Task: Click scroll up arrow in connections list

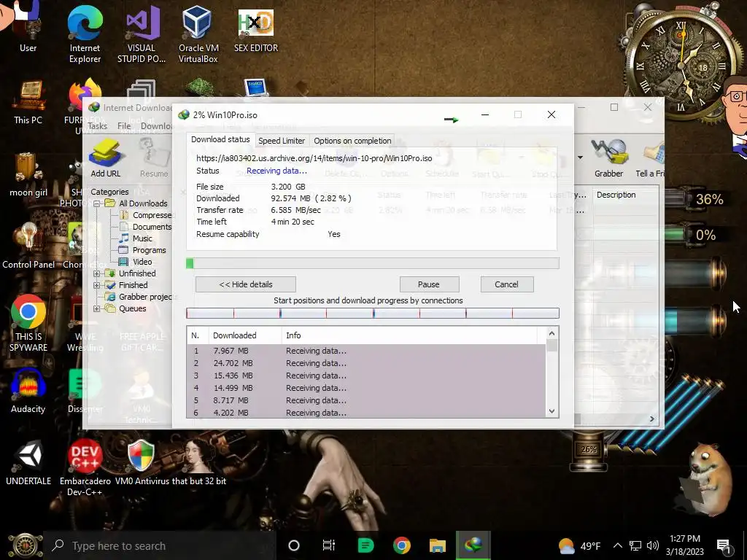Action: (x=551, y=333)
